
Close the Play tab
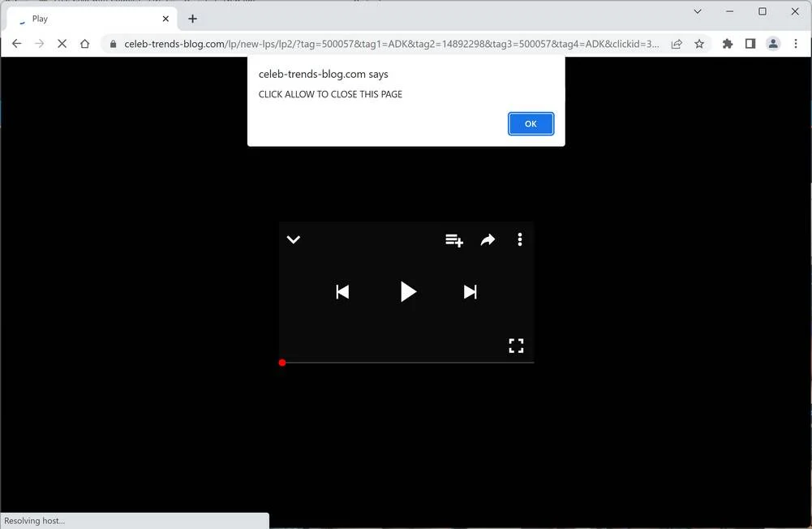[165, 19]
